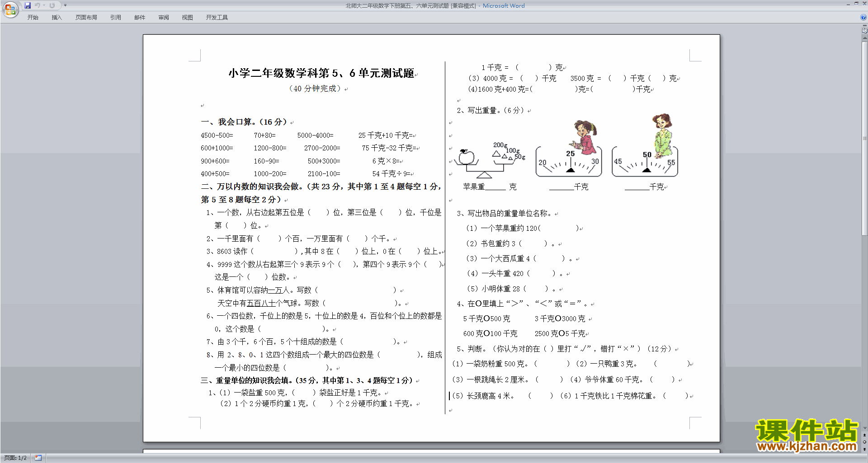The width and height of the screenshot is (868, 463).
Task: Click the problem 1200-800=
Action: tap(270, 148)
